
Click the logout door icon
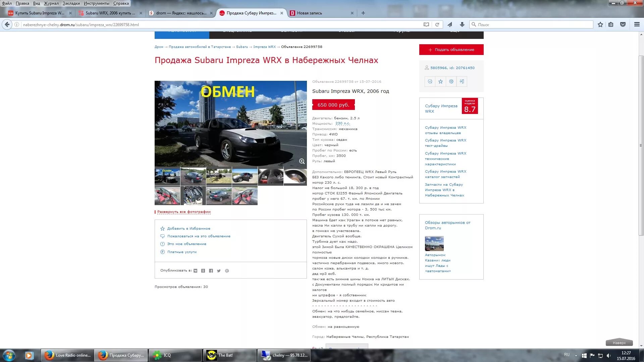462,81
